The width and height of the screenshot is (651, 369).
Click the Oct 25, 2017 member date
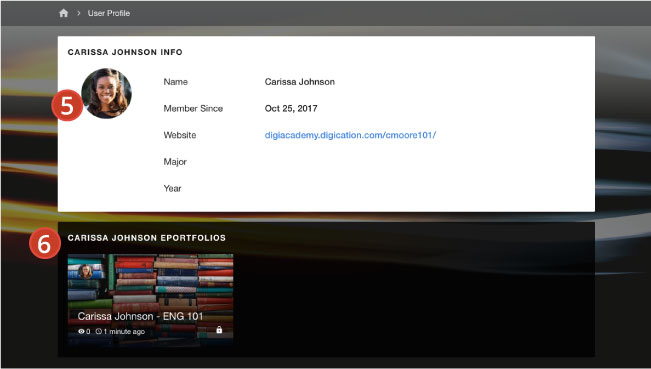(x=291, y=108)
